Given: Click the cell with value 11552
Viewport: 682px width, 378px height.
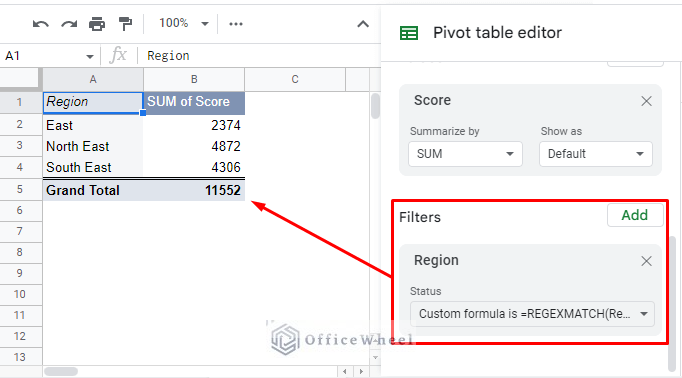Looking at the screenshot, I should [194, 190].
